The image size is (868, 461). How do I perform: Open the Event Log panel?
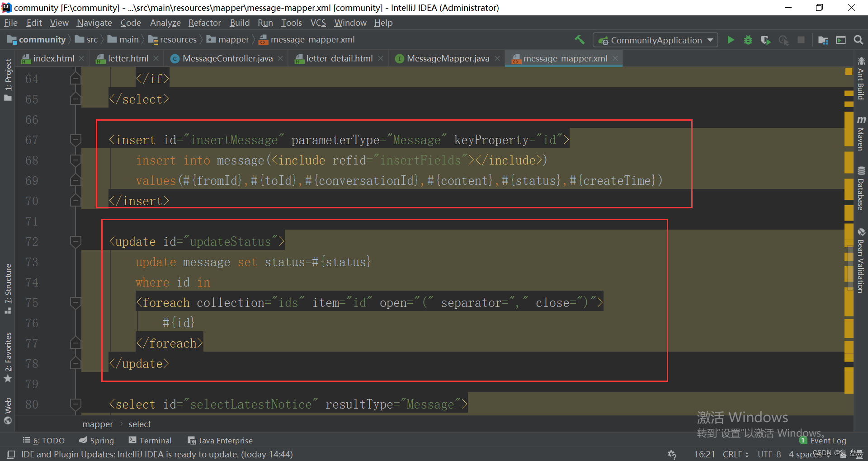click(823, 440)
